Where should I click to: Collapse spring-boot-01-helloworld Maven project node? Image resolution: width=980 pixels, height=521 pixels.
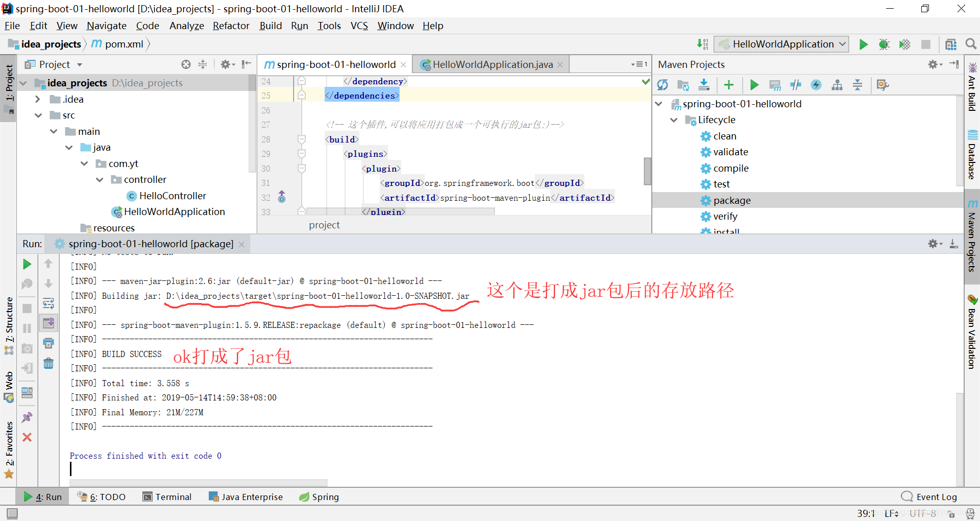pos(659,104)
